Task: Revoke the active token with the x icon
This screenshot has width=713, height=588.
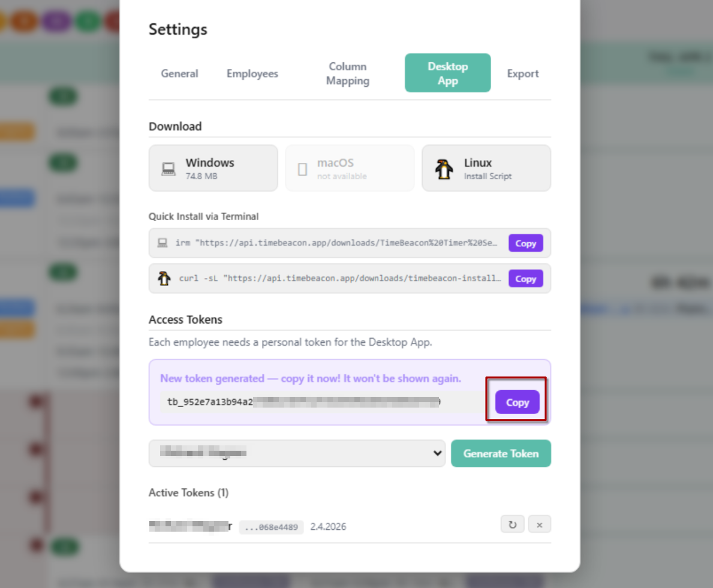Action: (539, 524)
